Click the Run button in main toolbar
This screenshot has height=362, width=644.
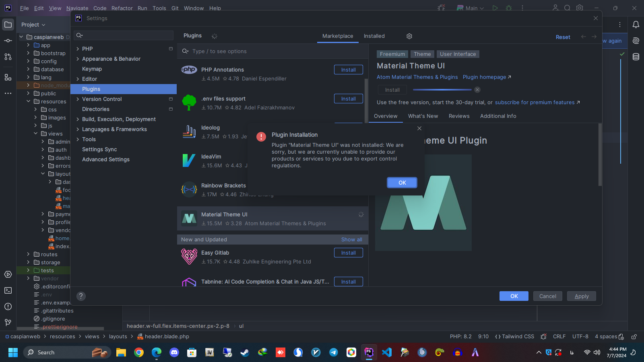495,8
